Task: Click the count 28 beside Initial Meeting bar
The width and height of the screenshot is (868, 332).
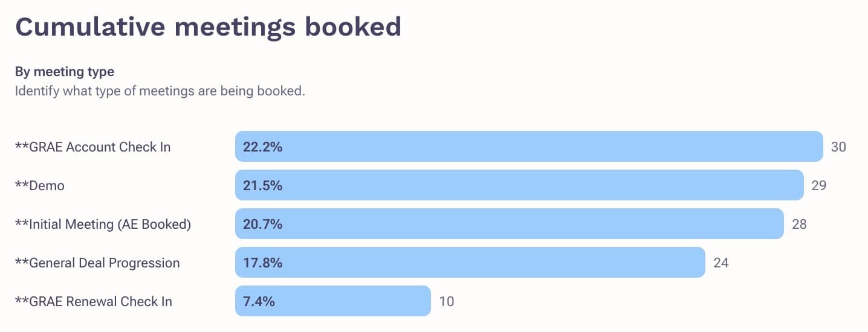Action: (799, 224)
